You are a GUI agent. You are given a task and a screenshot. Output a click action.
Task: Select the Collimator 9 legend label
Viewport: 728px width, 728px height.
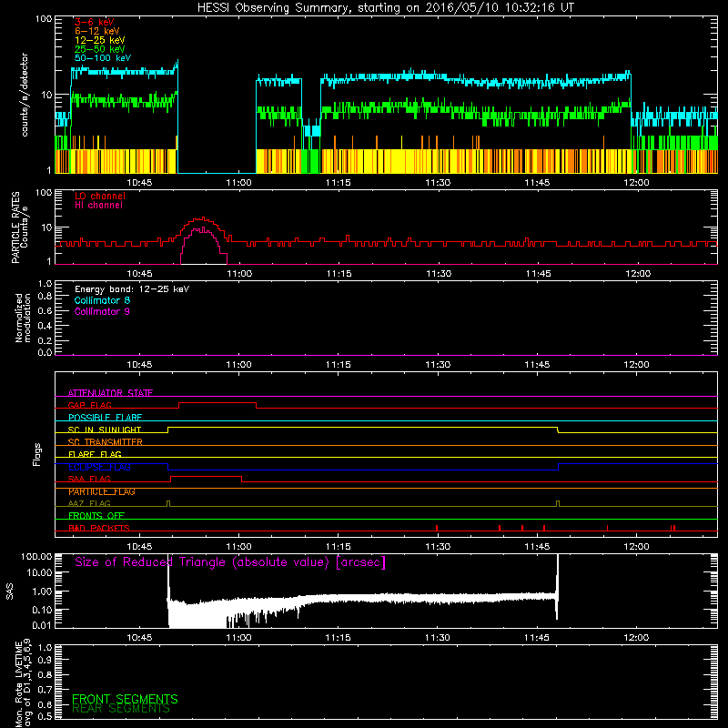[102, 311]
